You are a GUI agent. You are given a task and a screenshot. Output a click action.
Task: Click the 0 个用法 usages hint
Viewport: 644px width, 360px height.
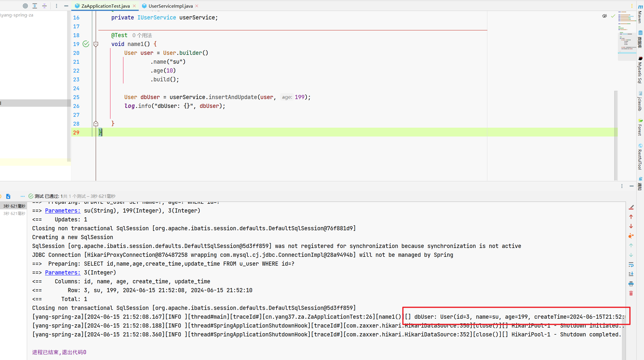pyautogui.click(x=142, y=35)
